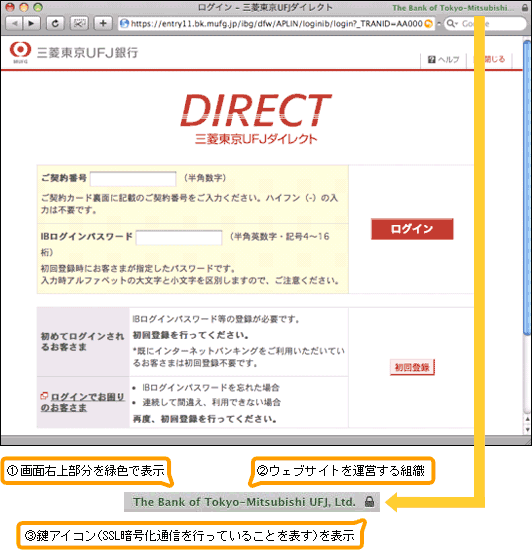Image resolution: width=532 pixels, height=550 pixels.
Task: Open the ヘルプ help link
Action: click(x=444, y=59)
